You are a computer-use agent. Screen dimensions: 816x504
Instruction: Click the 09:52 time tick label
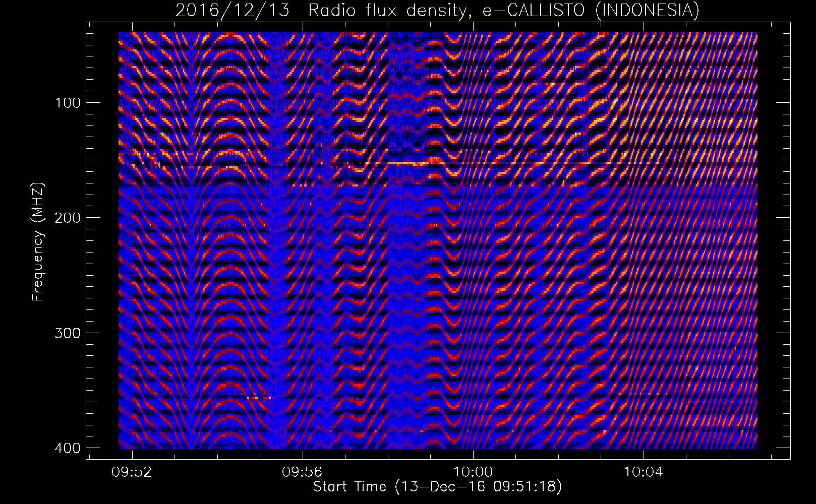(x=132, y=473)
